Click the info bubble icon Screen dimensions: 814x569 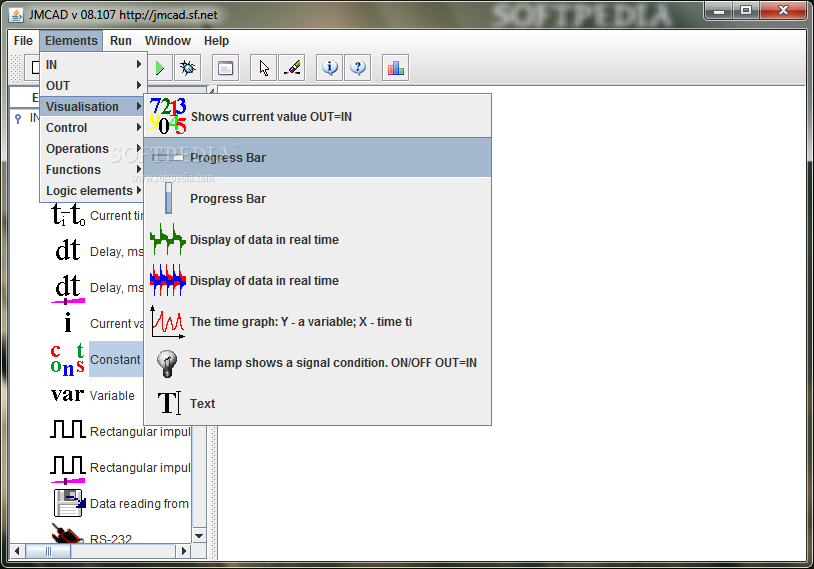pos(330,68)
